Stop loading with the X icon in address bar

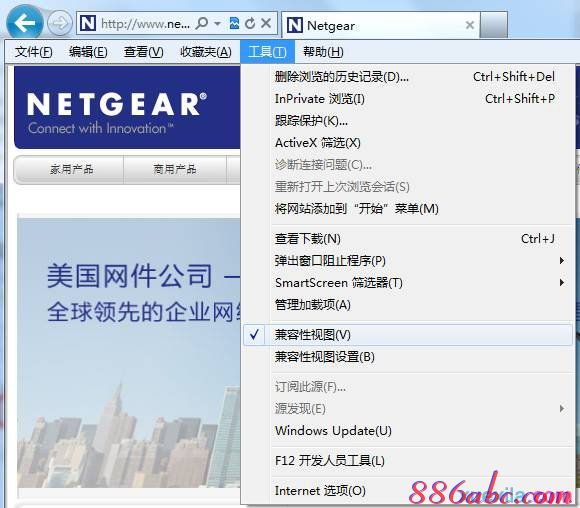tap(266, 23)
